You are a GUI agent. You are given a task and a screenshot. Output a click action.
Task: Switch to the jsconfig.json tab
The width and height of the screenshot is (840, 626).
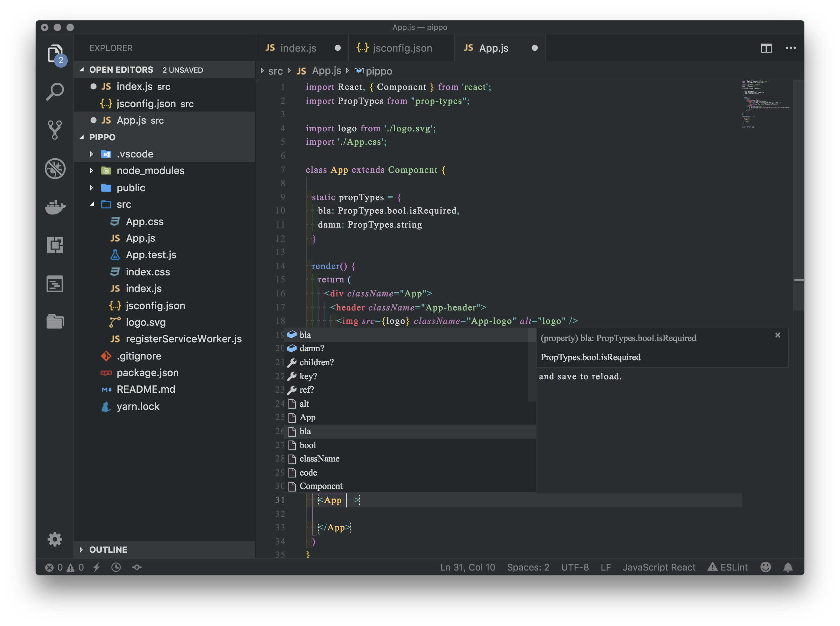click(402, 48)
